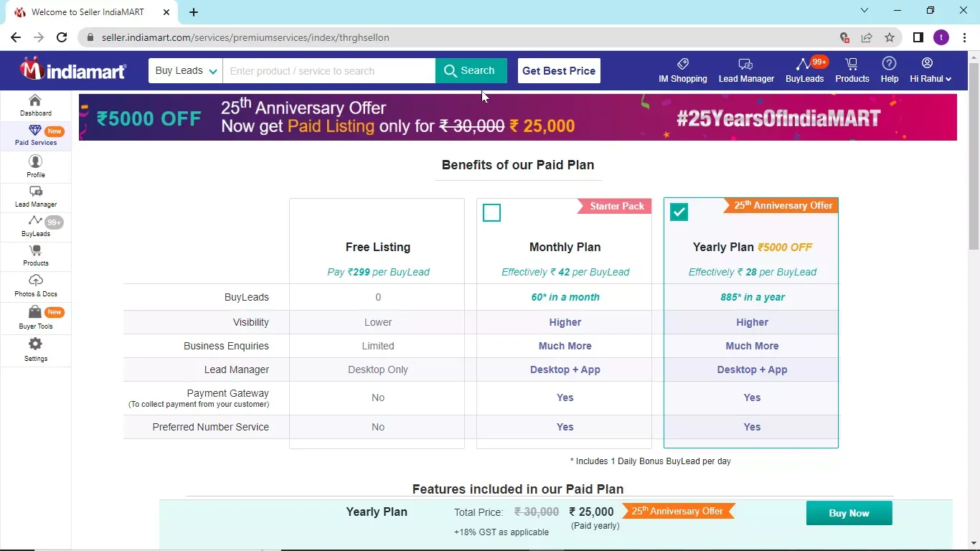Click 'Effectively ₹ 42 per BuyLead' text

coord(565,272)
